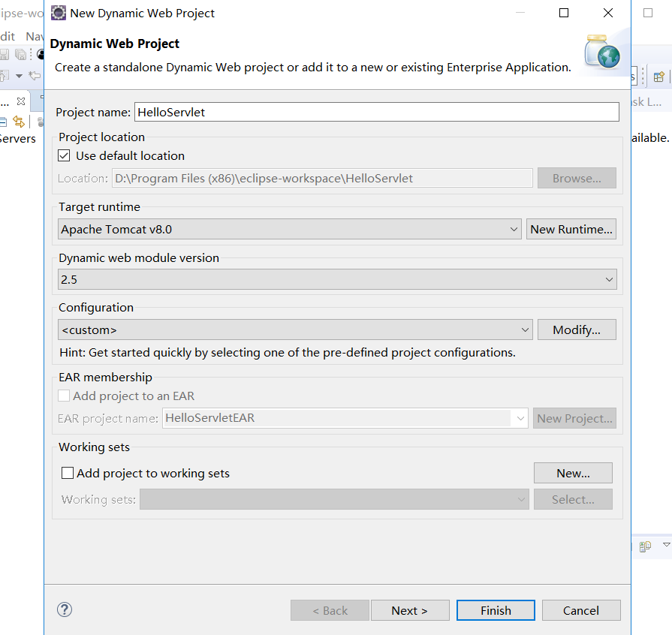This screenshot has width=672, height=635.
Task: Click the Task List tab in Eclipse window
Action: [x=646, y=102]
